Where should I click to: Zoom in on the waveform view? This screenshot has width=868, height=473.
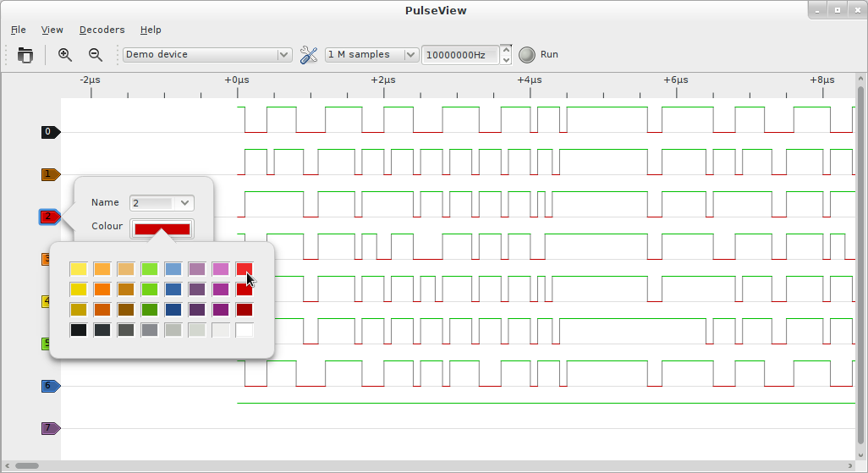(65, 55)
